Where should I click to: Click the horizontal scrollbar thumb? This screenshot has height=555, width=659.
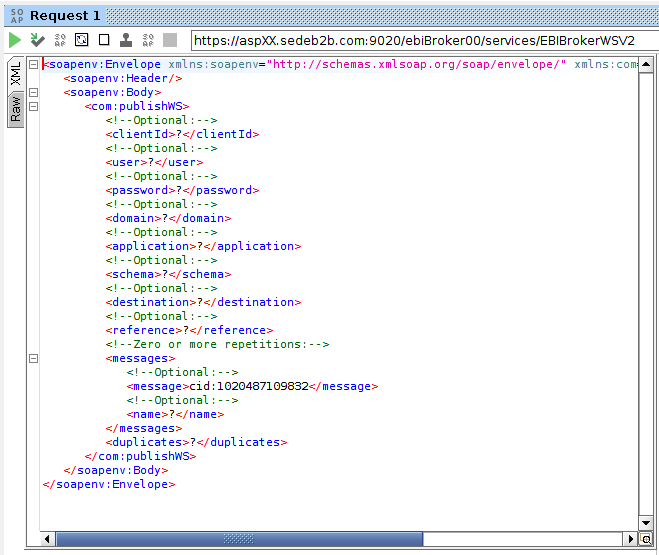click(x=240, y=539)
